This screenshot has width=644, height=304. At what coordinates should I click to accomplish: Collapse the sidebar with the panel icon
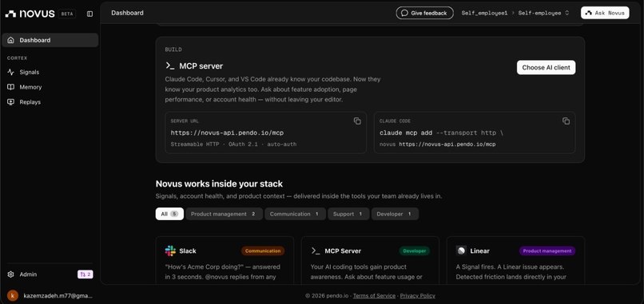(x=90, y=14)
